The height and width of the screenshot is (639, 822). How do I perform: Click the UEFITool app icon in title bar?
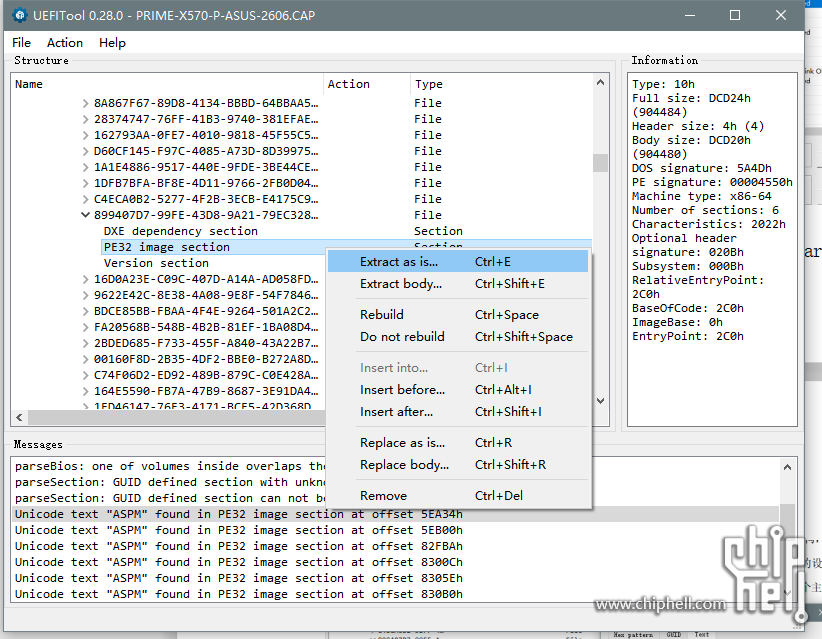pos(20,15)
